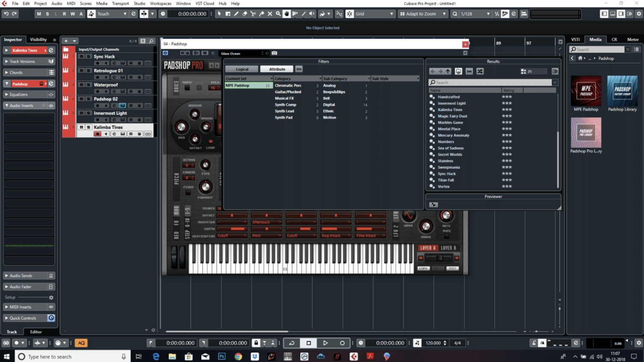Click the camera snapshot icon in Padshop window
644x362 pixels.
(x=275, y=53)
